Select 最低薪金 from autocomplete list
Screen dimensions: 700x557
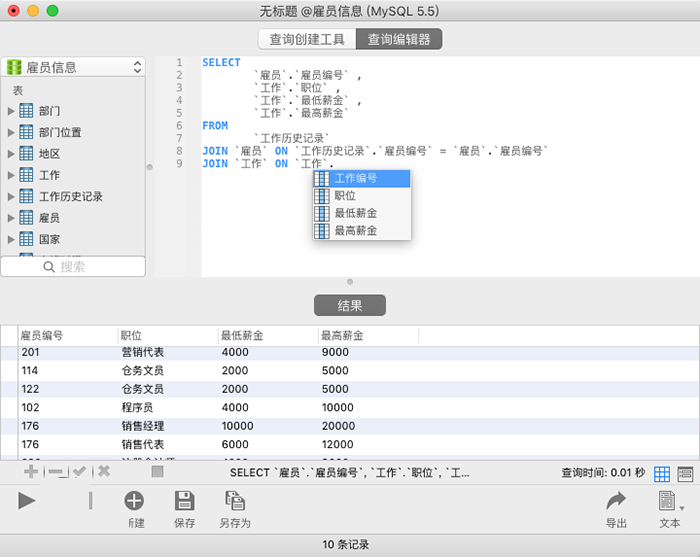click(x=362, y=213)
